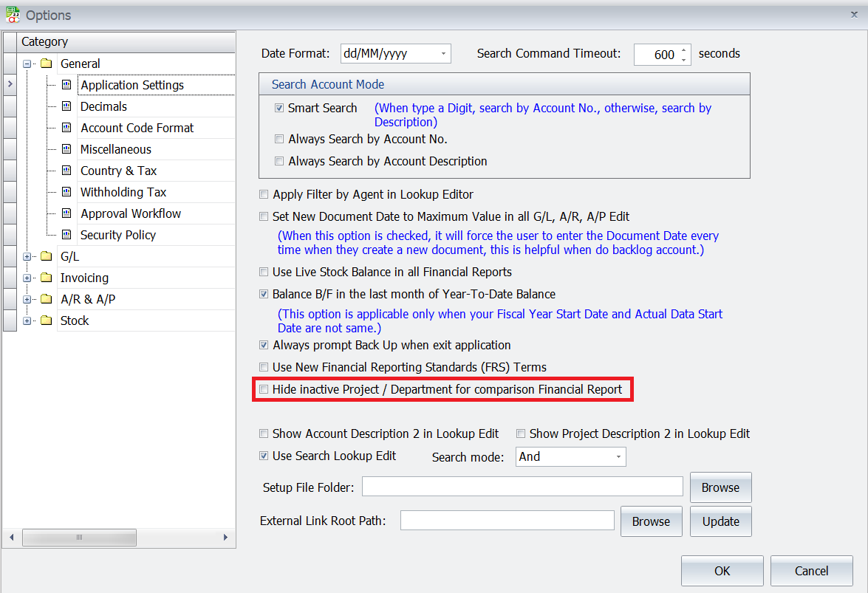Enable Hide inactive Project / Department checkbox
The height and width of the screenshot is (593, 868).
click(x=264, y=389)
